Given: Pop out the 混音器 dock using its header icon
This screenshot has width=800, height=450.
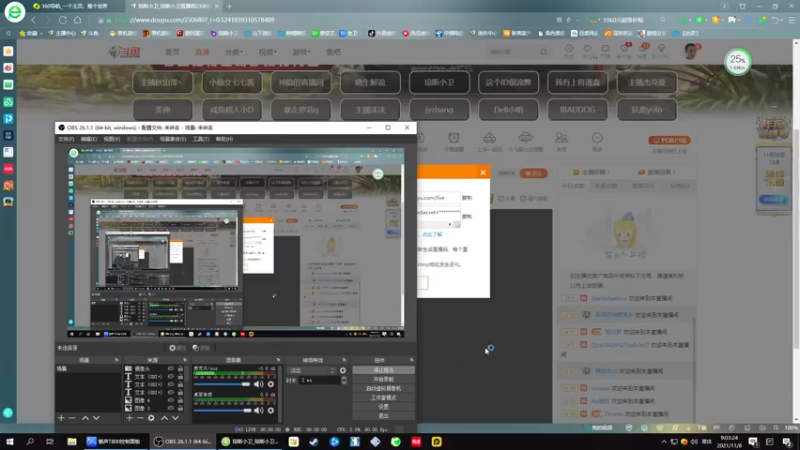Looking at the screenshot, I should coord(278,360).
